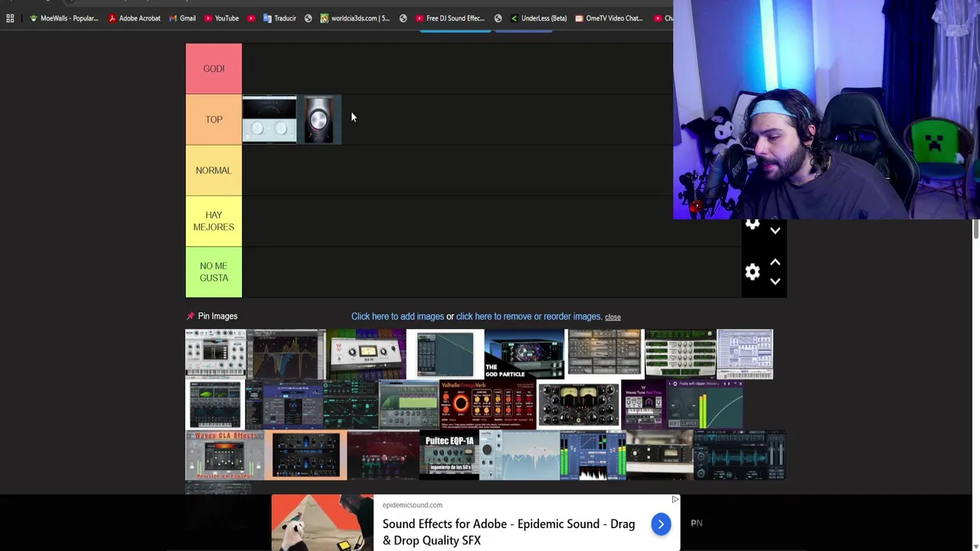Select the blue limiter with green meters
Image resolution: width=980 pixels, height=551 pixels.
coord(593,455)
